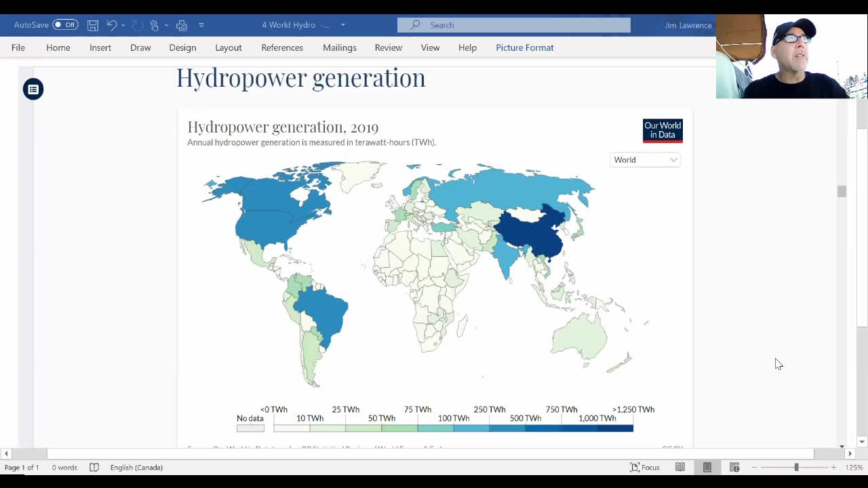
Task: Undo the last action
Action: (x=112, y=25)
